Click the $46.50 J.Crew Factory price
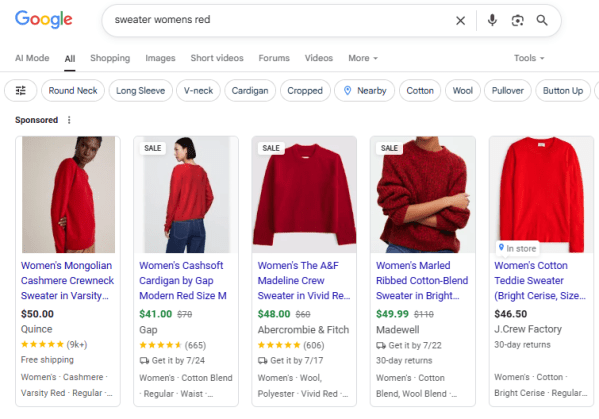This screenshot has height=419, width=599. 510,314
